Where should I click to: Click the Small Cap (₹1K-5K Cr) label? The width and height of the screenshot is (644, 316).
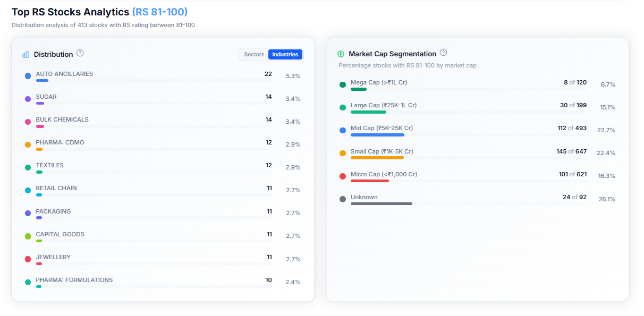[x=382, y=151]
